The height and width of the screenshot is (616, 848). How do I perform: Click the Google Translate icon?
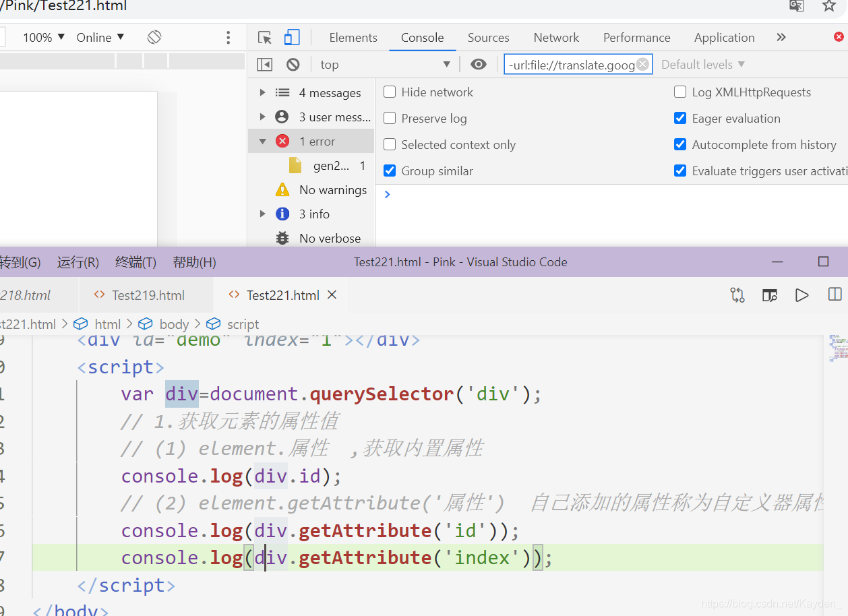(x=797, y=6)
